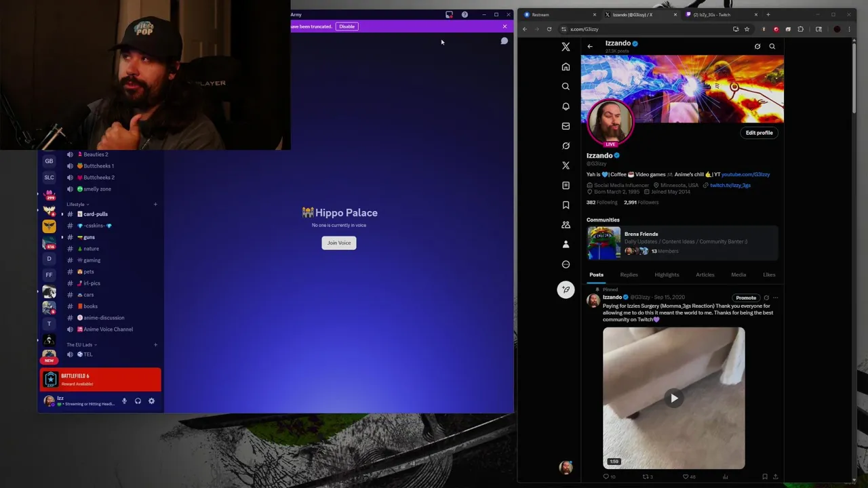
Task: Select the Likes profile tab
Action: (769, 274)
